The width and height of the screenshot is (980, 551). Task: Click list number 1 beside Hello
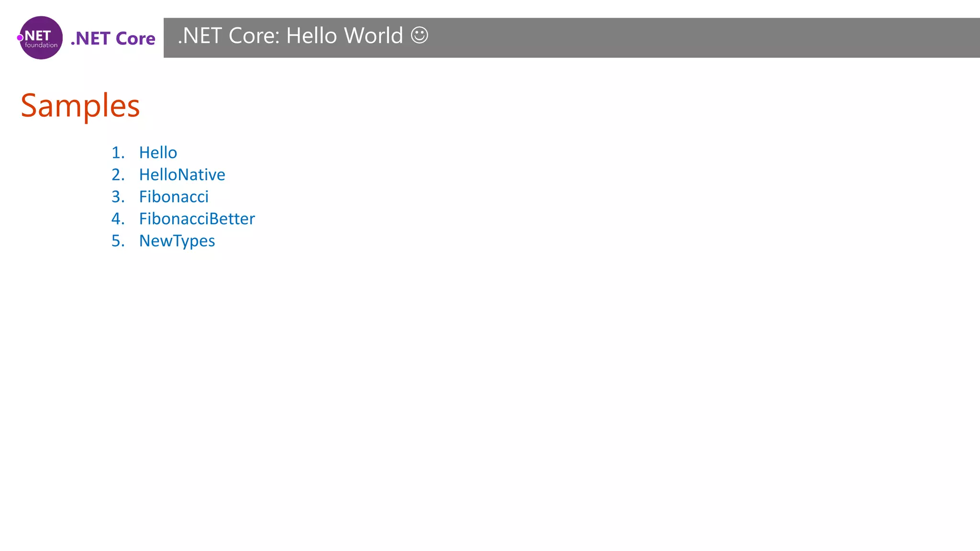pos(118,153)
